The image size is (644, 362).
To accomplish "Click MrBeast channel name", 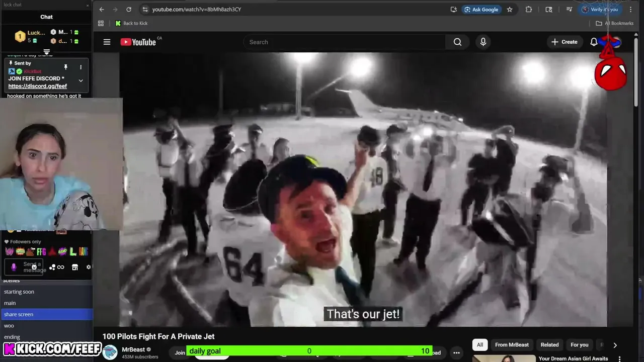I will pyautogui.click(x=133, y=349).
